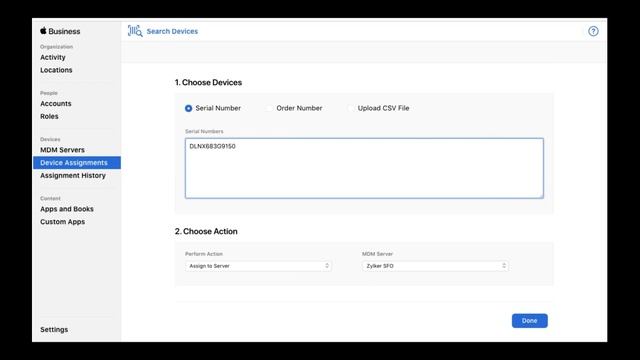The width and height of the screenshot is (640, 360).
Task: Click the Done button
Action: click(529, 321)
